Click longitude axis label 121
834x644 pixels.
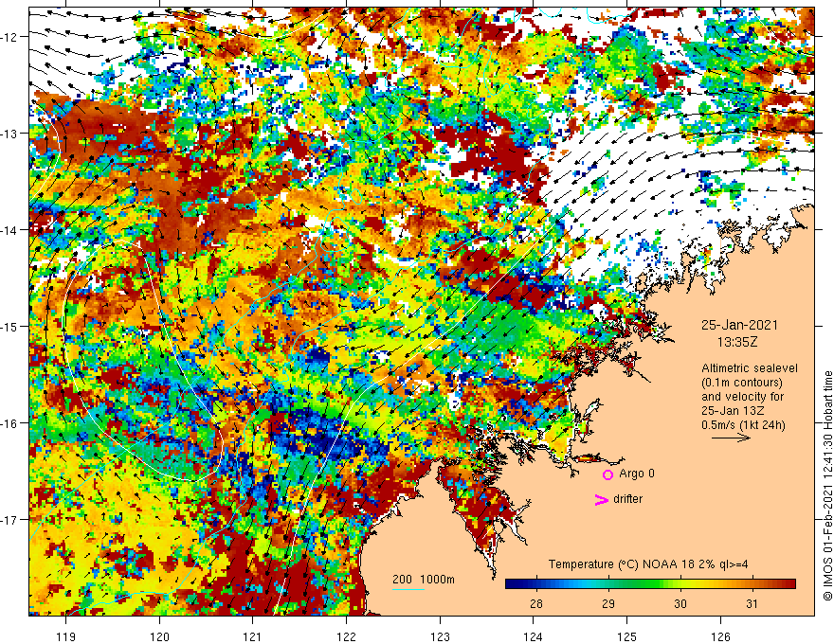click(253, 636)
